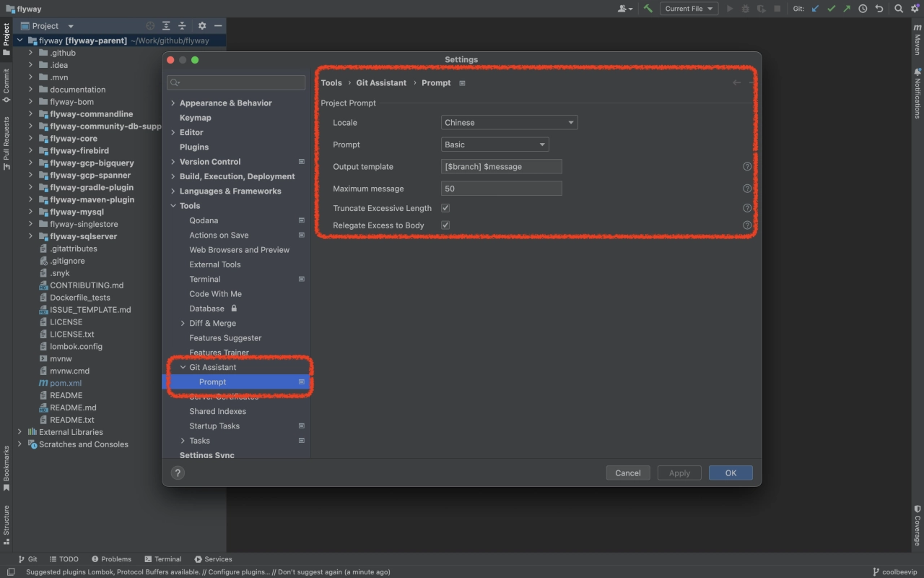Click the Build project hammer icon

[648, 9]
